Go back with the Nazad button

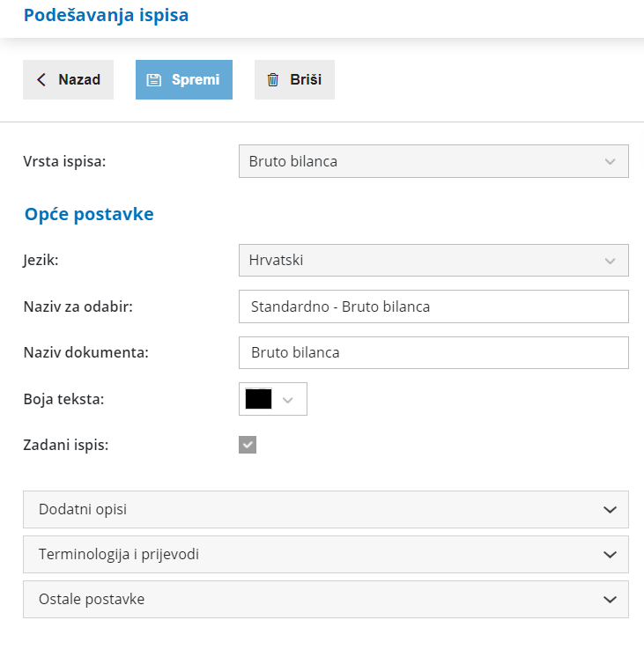[69, 80]
